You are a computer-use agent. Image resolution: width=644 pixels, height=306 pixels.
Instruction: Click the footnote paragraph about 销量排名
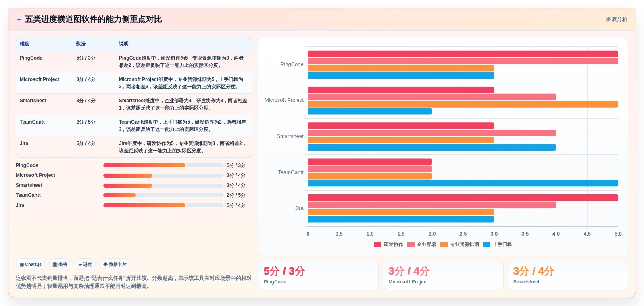[x=133, y=282]
